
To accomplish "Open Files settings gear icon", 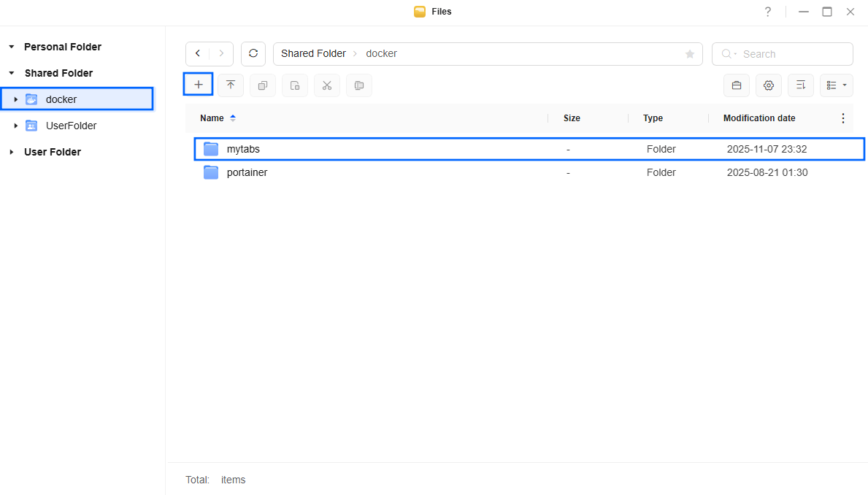I will [x=769, y=85].
